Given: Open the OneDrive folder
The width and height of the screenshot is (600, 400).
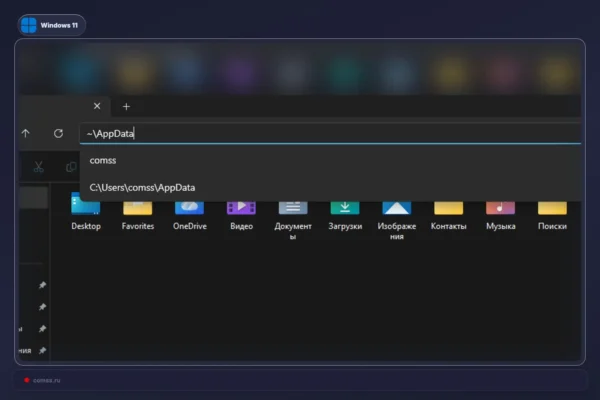Looking at the screenshot, I should click(190, 215).
